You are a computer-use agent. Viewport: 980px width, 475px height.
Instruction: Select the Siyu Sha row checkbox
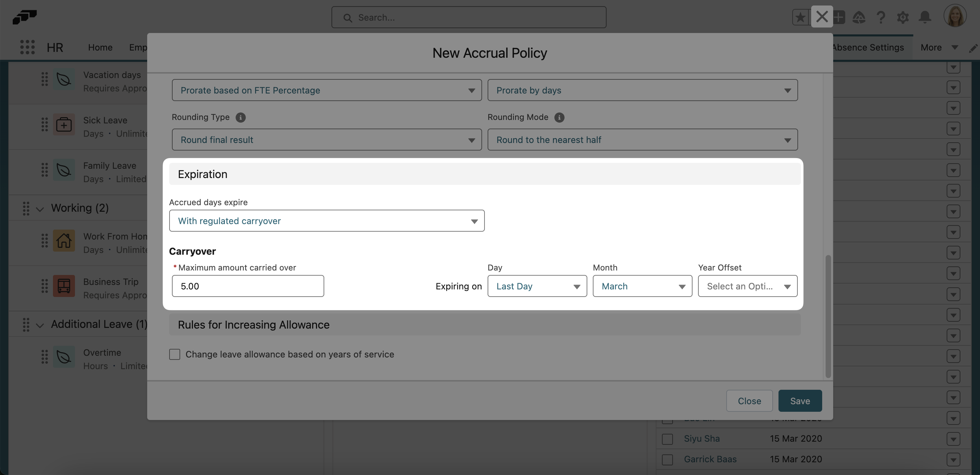coord(667,439)
